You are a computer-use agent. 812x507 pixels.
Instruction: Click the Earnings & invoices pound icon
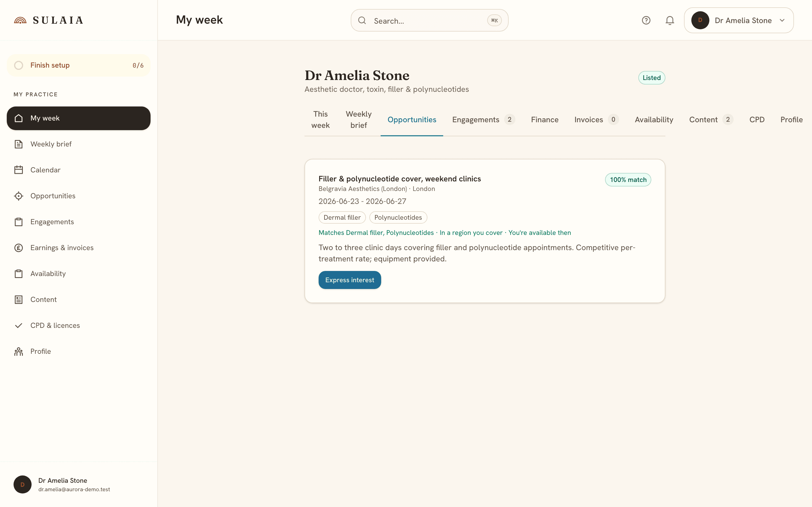click(x=19, y=248)
